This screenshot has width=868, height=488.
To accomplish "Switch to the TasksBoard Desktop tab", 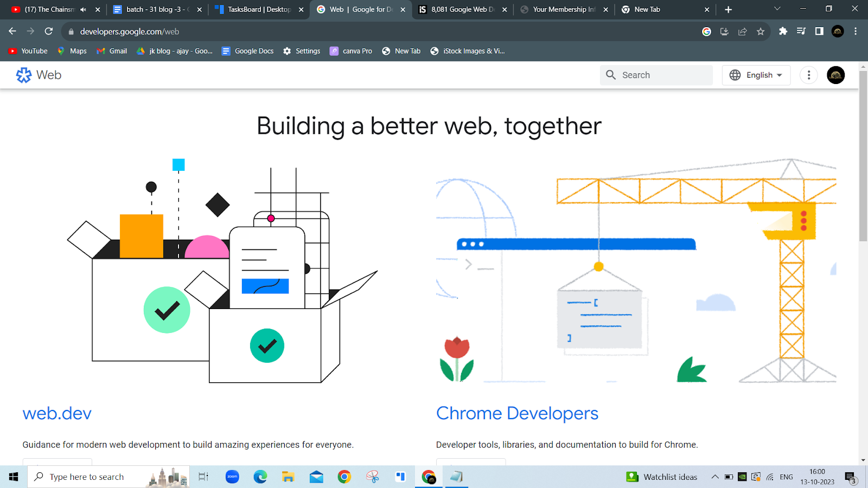I will (259, 9).
